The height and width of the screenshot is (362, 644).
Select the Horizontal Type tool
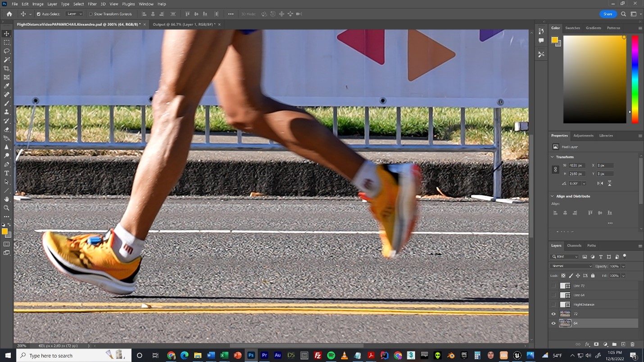(7, 173)
